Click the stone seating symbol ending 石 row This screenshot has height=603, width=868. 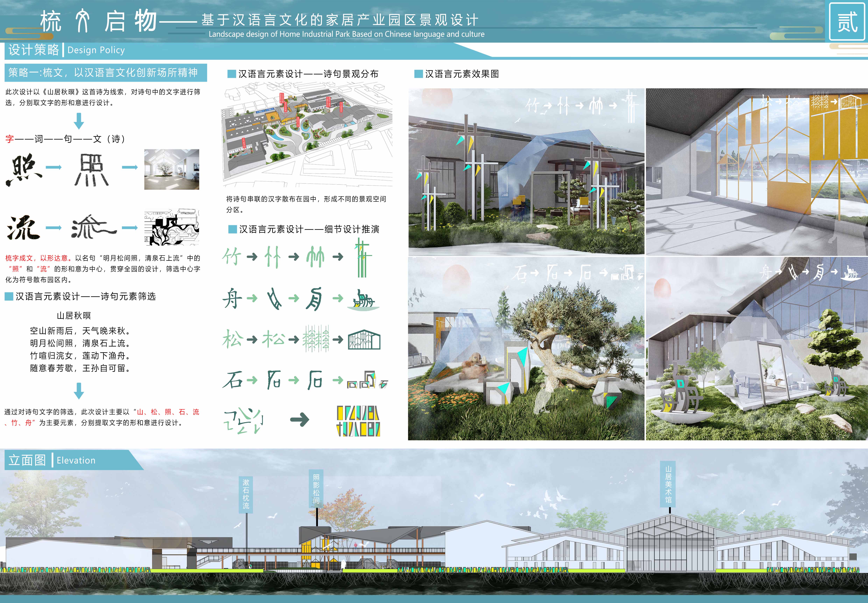(367, 380)
